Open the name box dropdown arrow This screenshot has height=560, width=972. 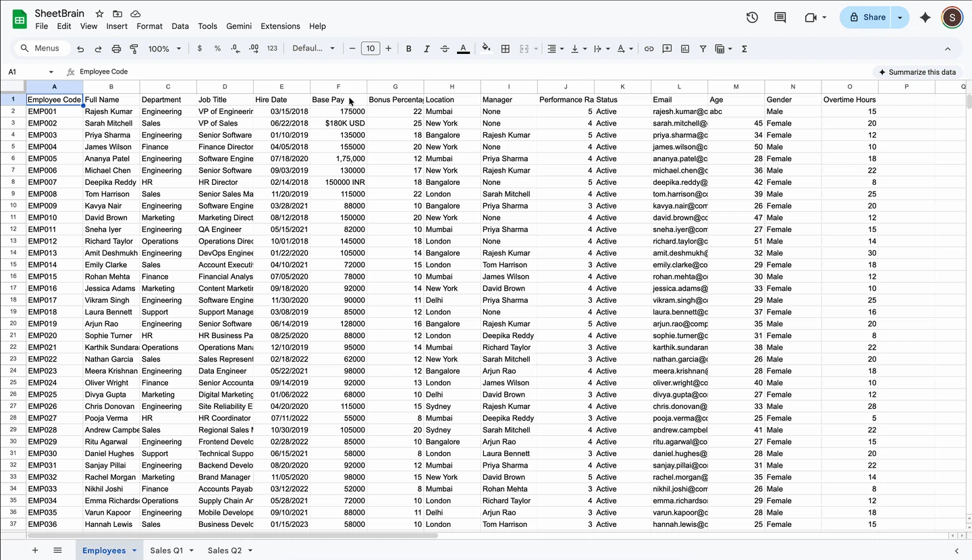click(x=51, y=72)
